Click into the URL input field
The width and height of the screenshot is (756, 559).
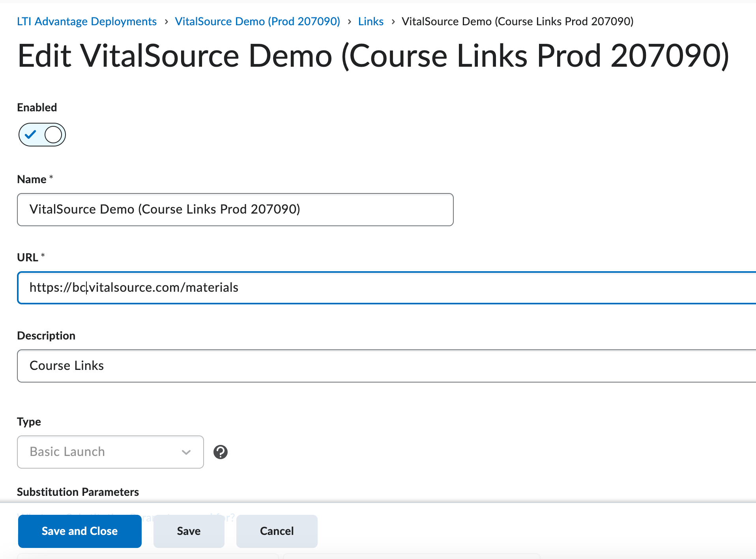tap(387, 288)
